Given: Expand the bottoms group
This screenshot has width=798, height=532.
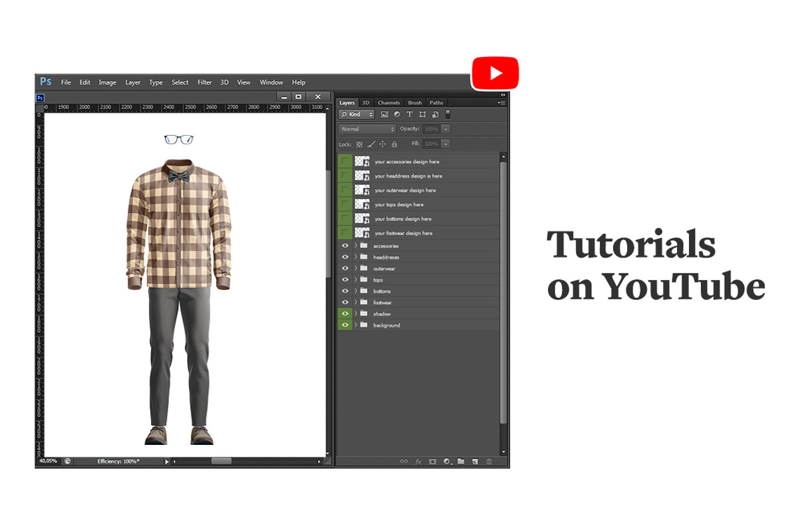Looking at the screenshot, I should tap(356, 291).
